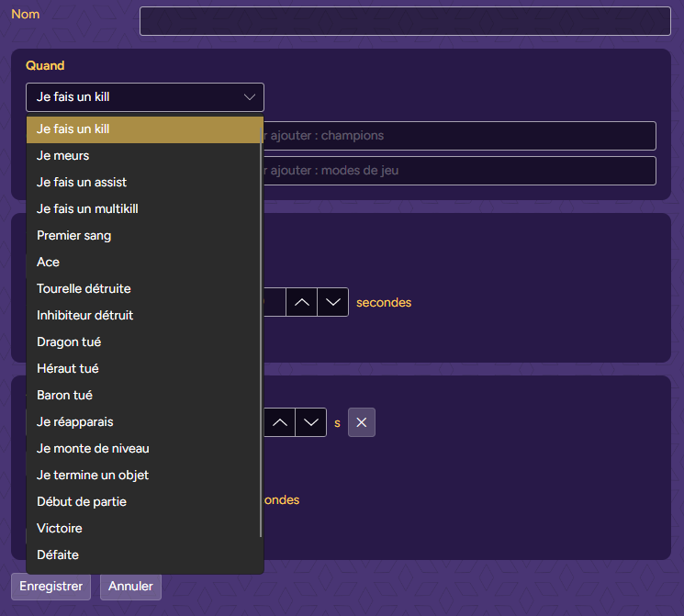Select Baron tué event
The height and width of the screenshot is (616, 684).
coord(144,396)
